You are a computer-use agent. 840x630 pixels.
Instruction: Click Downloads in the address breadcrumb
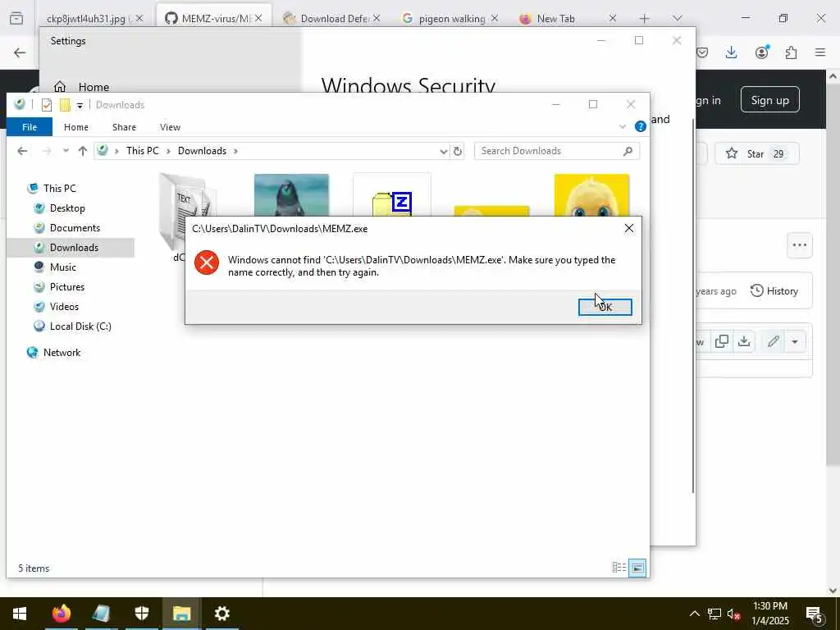202,151
